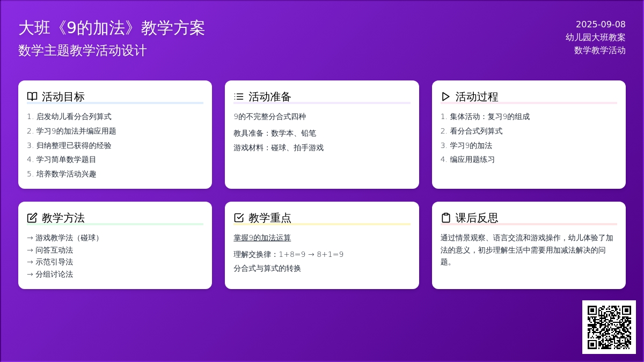Viewport: 644px width, 362px height.
Task: Click the 幼儿园大班教案 label
Action: 595,37
